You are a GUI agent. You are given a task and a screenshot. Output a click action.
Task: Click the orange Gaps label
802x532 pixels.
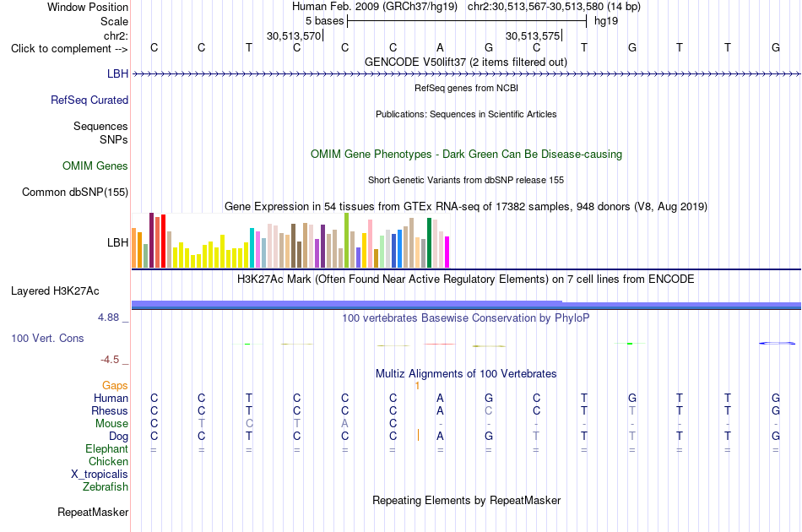coord(115,386)
